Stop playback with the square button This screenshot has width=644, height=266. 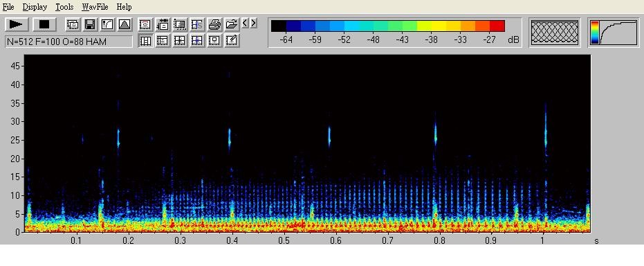[x=44, y=24]
